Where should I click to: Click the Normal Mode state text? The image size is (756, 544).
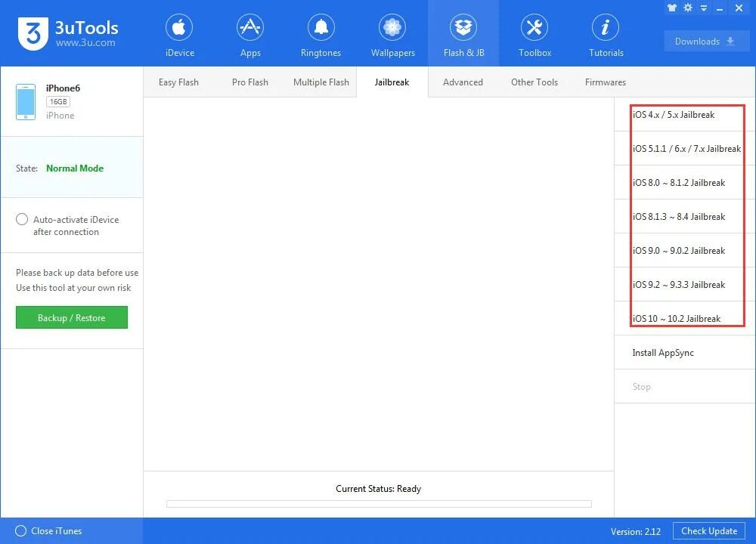click(x=75, y=168)
